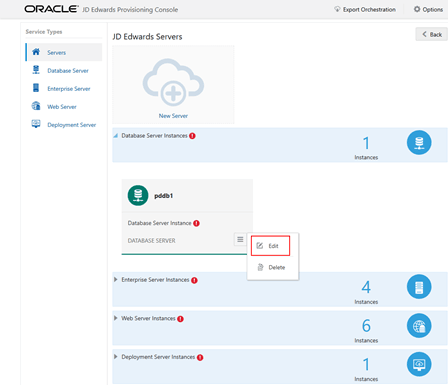Click the Database Server Instance card label

pyautogui.click(x=159, y=223)
